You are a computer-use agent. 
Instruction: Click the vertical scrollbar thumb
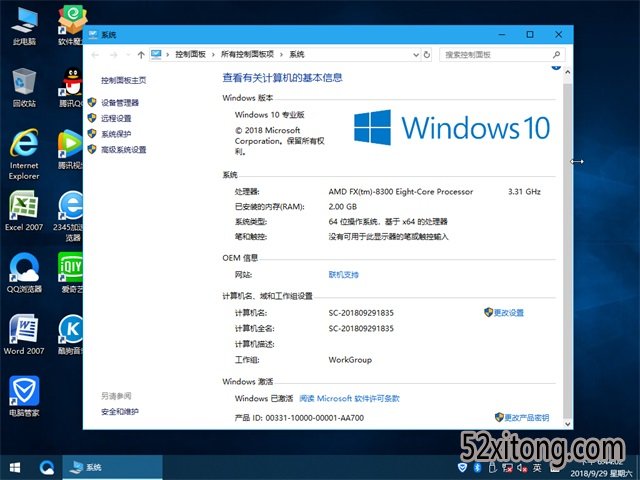pyautogui.click(x=567, y=251)
